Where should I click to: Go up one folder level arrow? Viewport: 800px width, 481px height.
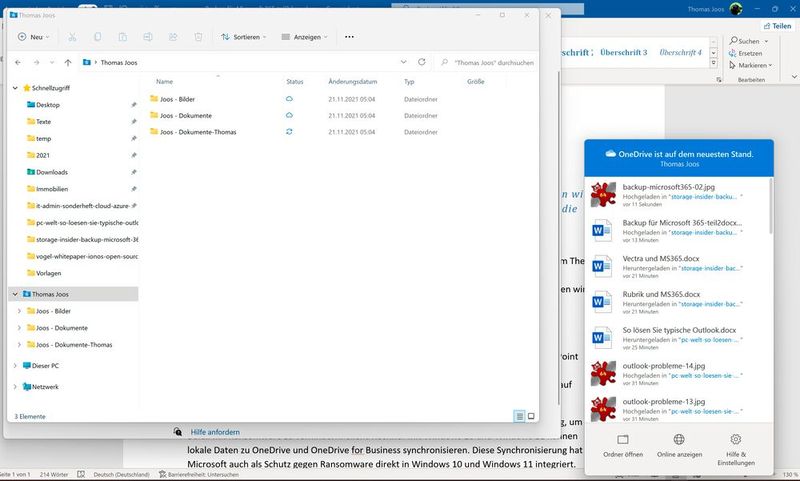68,62
